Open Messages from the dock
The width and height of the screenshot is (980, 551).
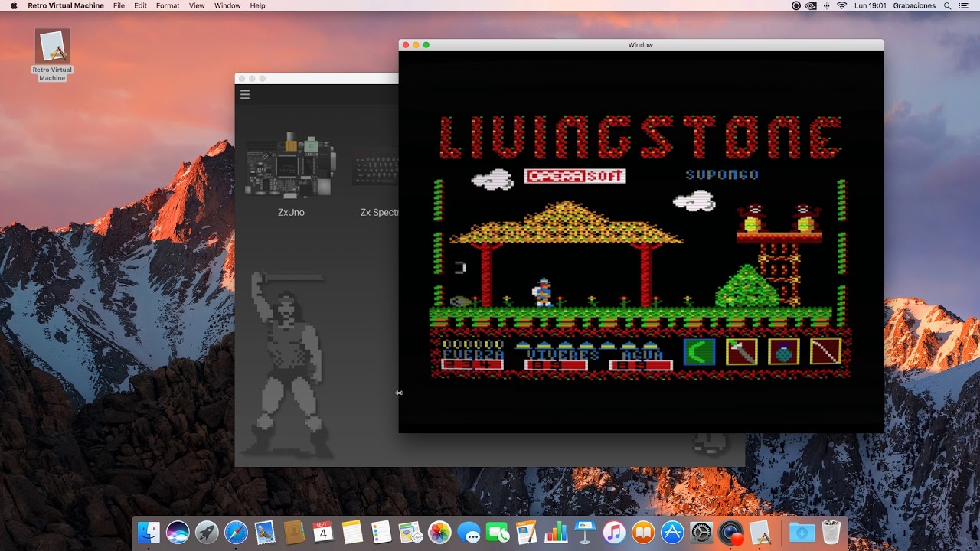click(469, 532)
